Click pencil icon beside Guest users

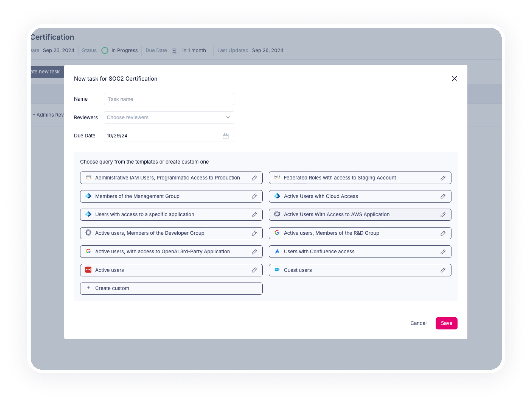point(443,270)
